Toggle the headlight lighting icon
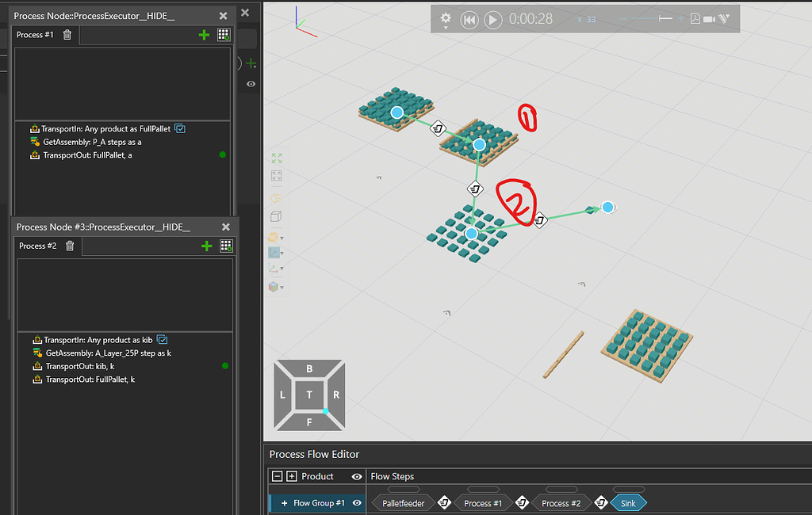Screen dimensions: 812x515 277,198
